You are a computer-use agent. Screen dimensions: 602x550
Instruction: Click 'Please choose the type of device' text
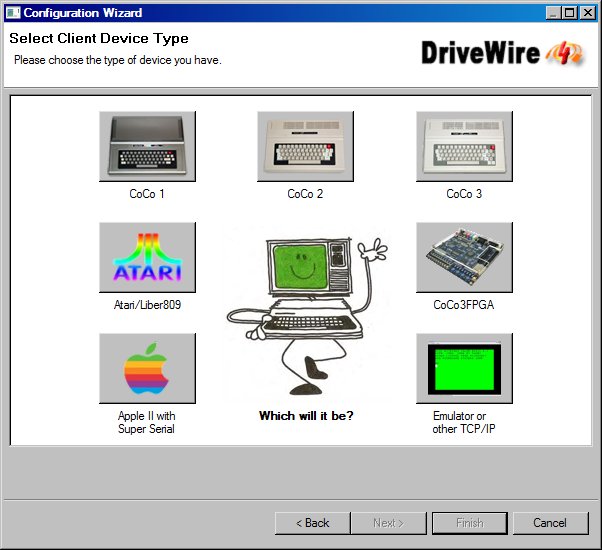118,60
